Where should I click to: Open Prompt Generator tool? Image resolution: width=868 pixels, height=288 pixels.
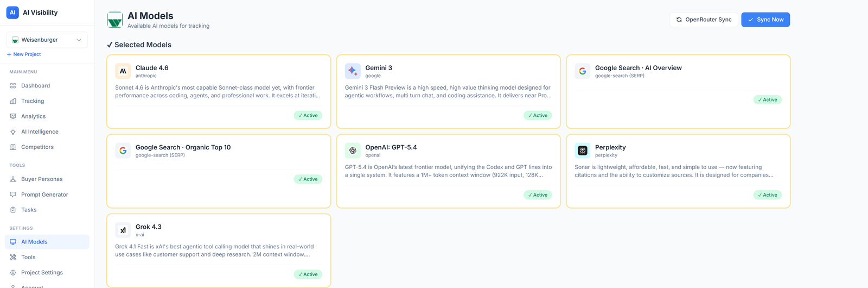pyautogui.click(x=47, y=195)
